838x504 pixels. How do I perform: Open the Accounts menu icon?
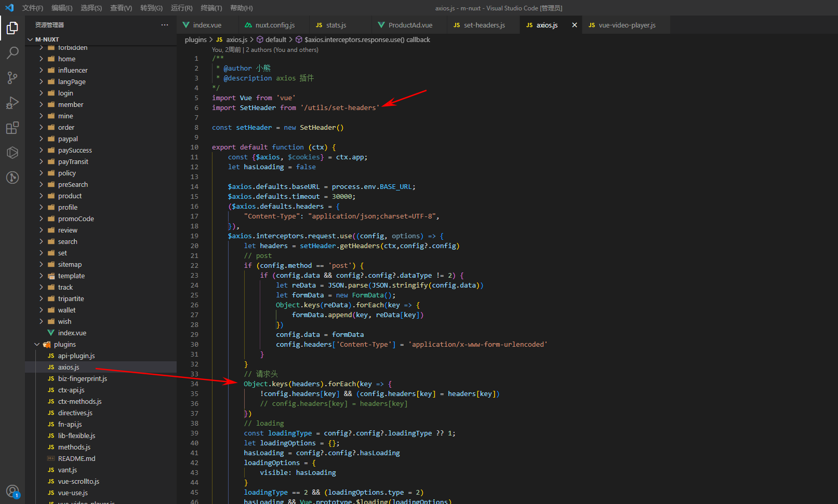[12, 491]
